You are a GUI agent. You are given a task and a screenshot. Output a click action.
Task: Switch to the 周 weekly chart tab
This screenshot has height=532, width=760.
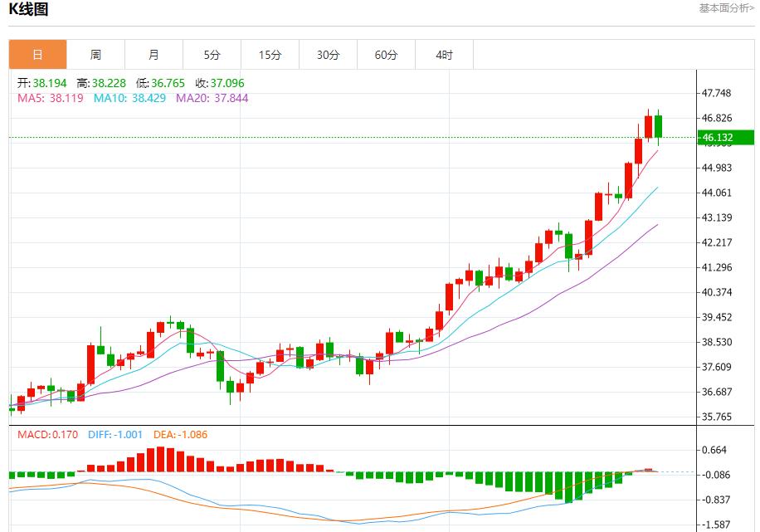95,54
